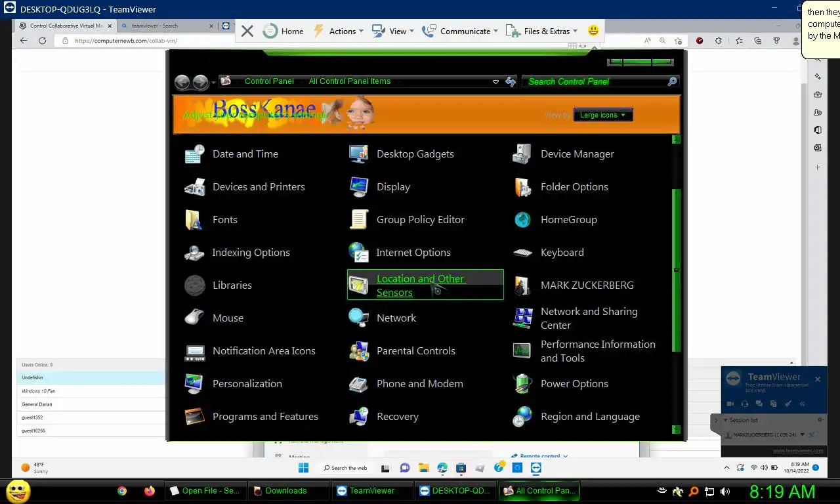The image size is (840, 504).
Task: Open Region and Language
Action: pyautogui.click(x=576, y=417)
